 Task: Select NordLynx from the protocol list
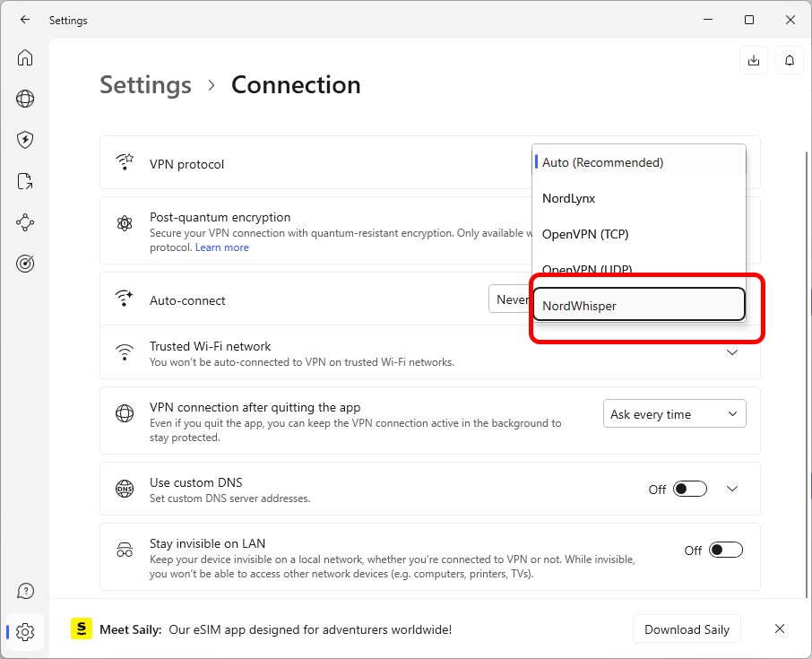(x=639, y=198)
